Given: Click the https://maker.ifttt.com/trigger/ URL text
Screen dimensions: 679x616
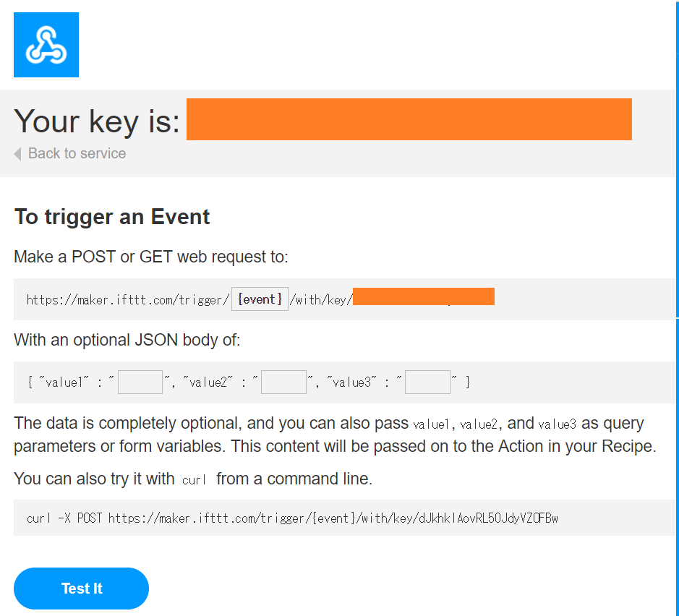Looking at the screenshot, I should [128, 299].
